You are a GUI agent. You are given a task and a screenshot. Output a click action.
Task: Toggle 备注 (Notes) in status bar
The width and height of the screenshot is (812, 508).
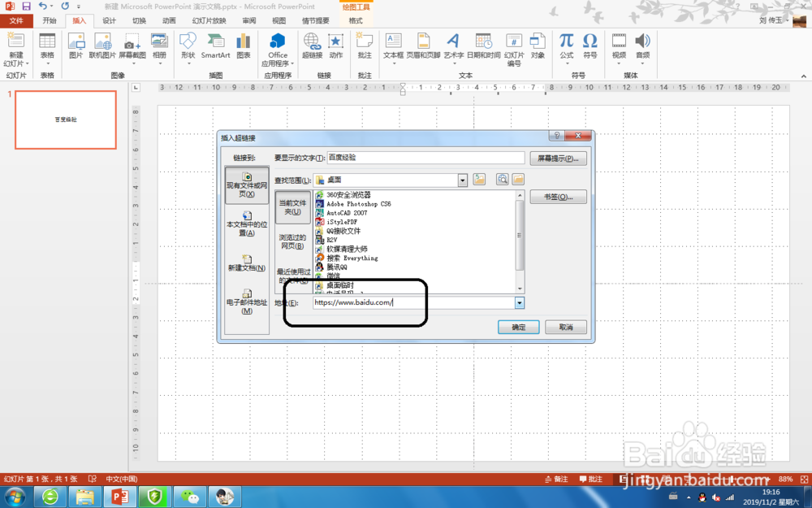point(556,479)
